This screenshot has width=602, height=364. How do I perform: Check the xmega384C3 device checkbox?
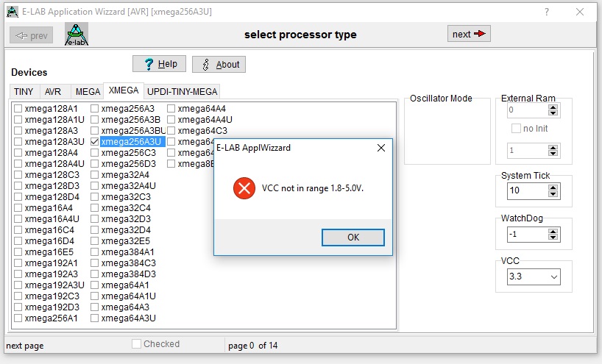tap(94, 263)
